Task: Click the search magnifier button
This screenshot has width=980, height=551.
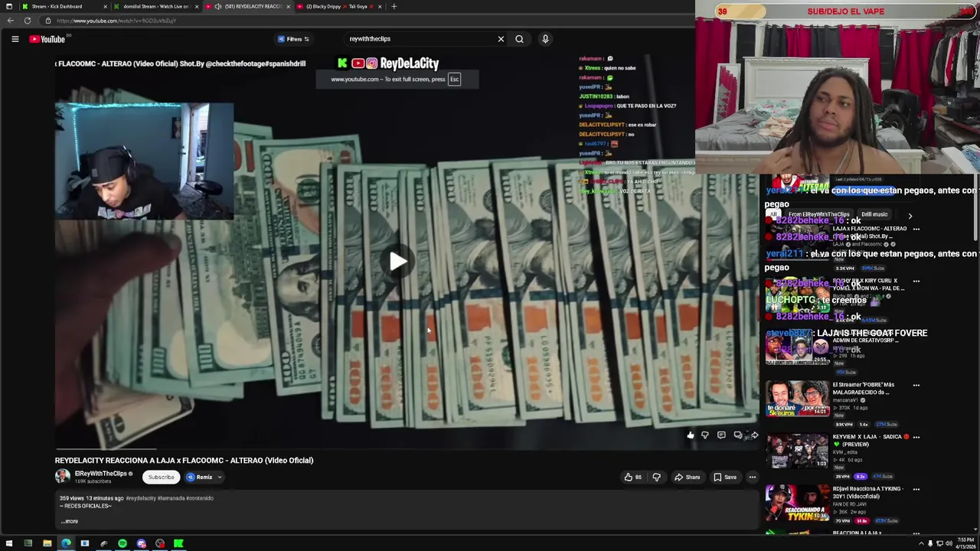Action: [x=519, y=39]
